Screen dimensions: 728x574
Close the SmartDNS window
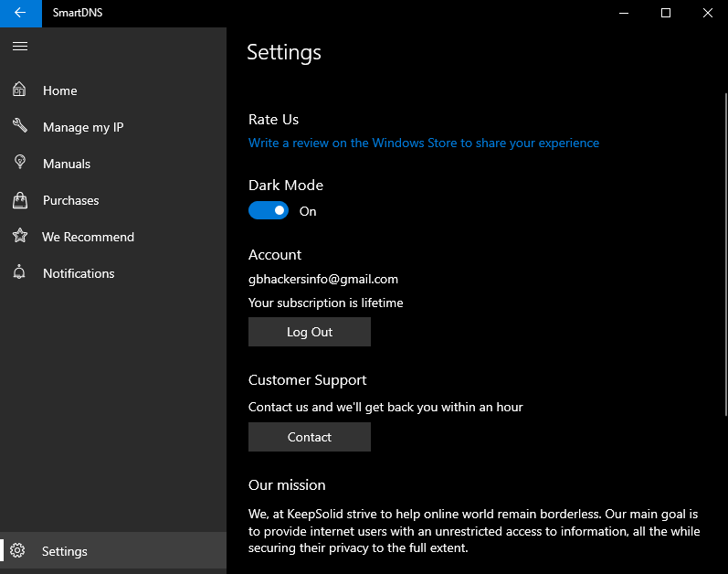708,13
